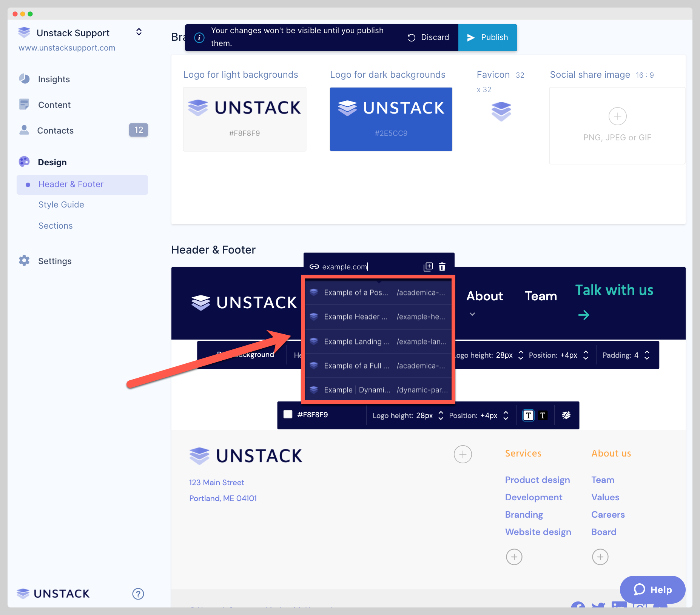
Task: Click the LinkedIn icon in the footer
Action: 619,606
